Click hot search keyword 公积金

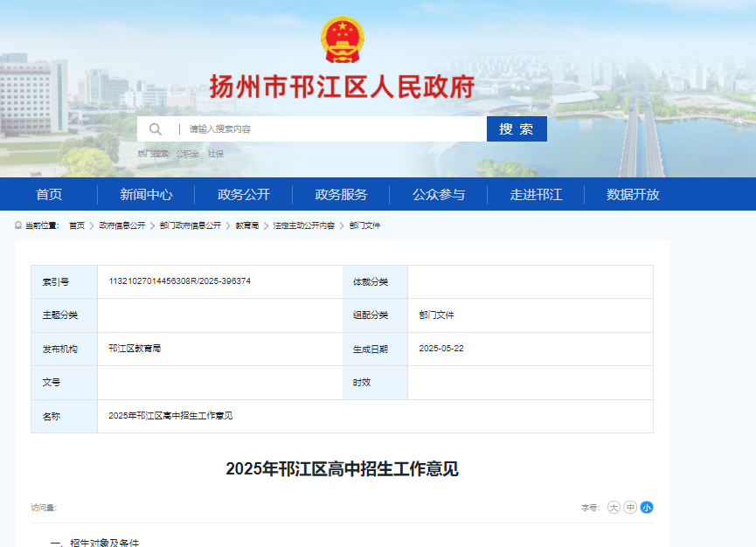(x=187, y=154)
